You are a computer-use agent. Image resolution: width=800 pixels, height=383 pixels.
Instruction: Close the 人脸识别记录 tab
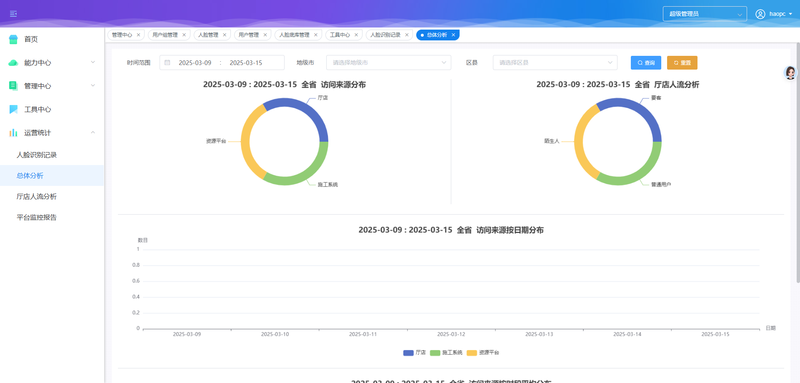click(x=407, y=35)
